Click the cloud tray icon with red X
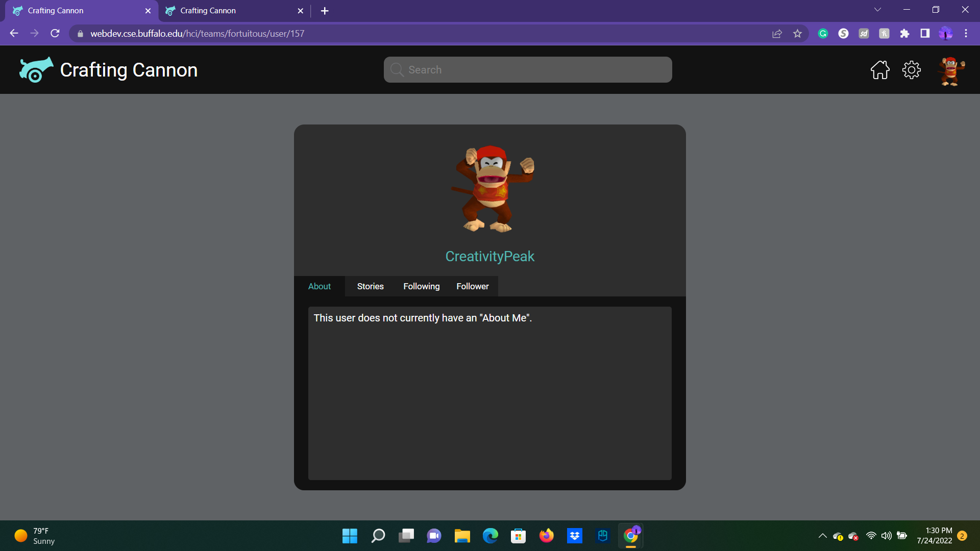This screenshot has height=551, width=980. 853,536
